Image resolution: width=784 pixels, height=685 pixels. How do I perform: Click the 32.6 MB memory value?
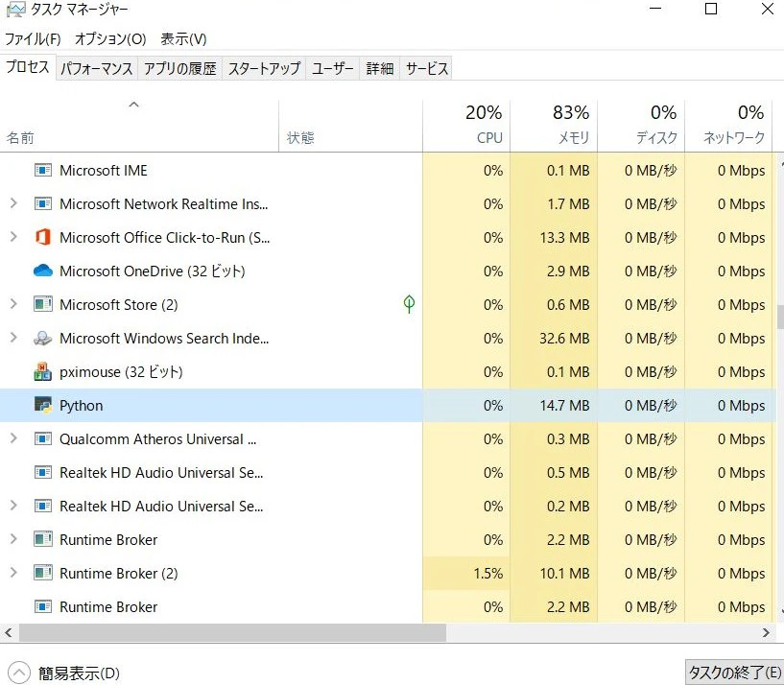(x=564, y=339)
